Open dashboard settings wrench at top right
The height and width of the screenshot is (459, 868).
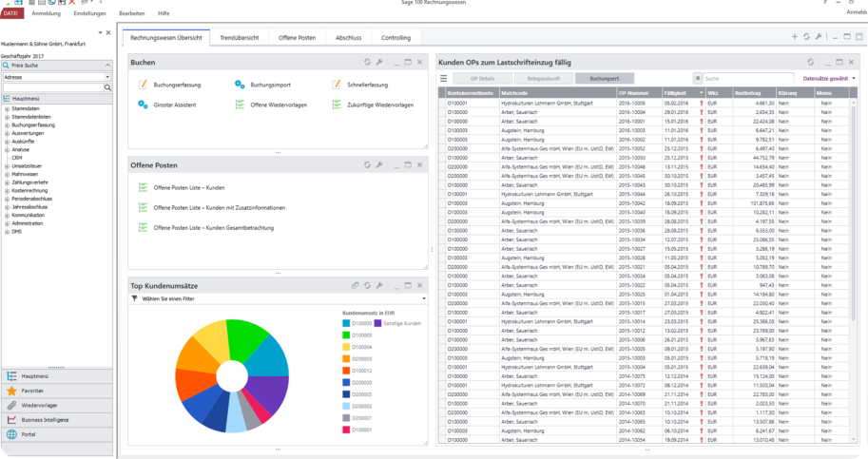click(x=819, y=36)
